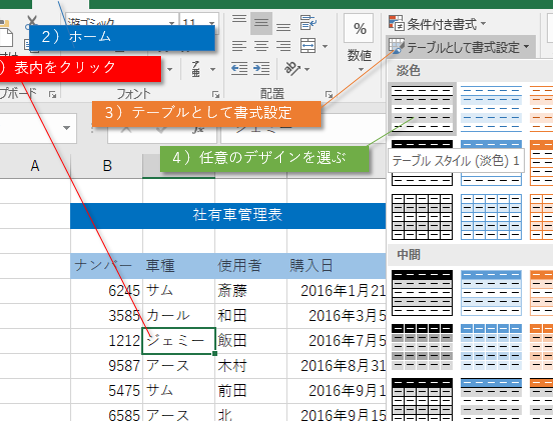The height and width of the screenshot is (421, 553).
Task: Open the text orientation dropdown arrow
Action: pyautogui.click(x=307, y=69)
